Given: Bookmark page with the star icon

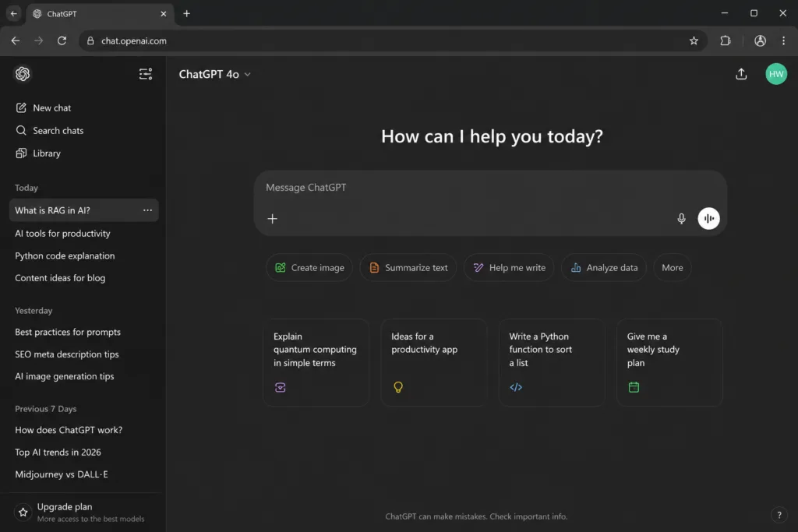Looking at the screenshot, I should point(693,41).
